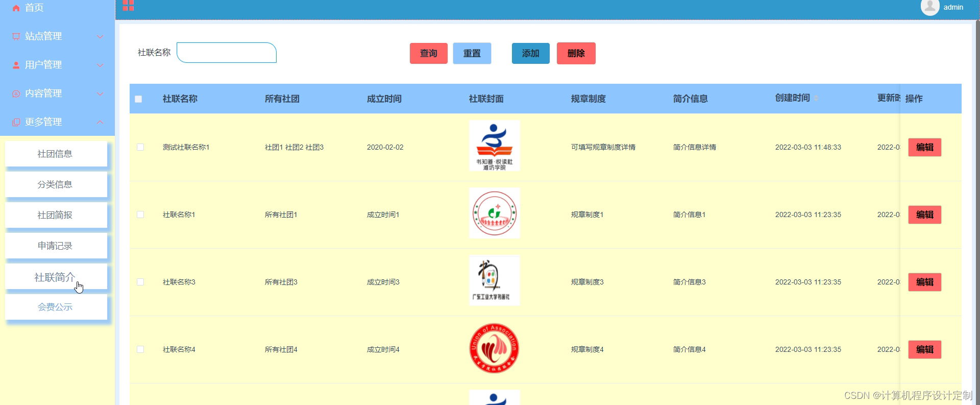Open the cover image for 社联名称3
The height and width of the screenshot is (405, 980).
point(494,280)
